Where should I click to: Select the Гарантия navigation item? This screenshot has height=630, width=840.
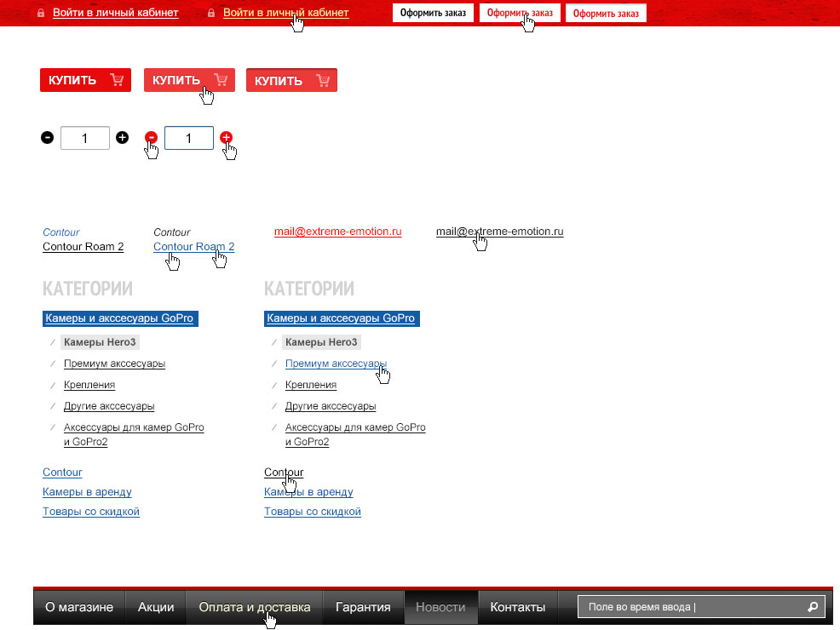(x=363, y=607)
